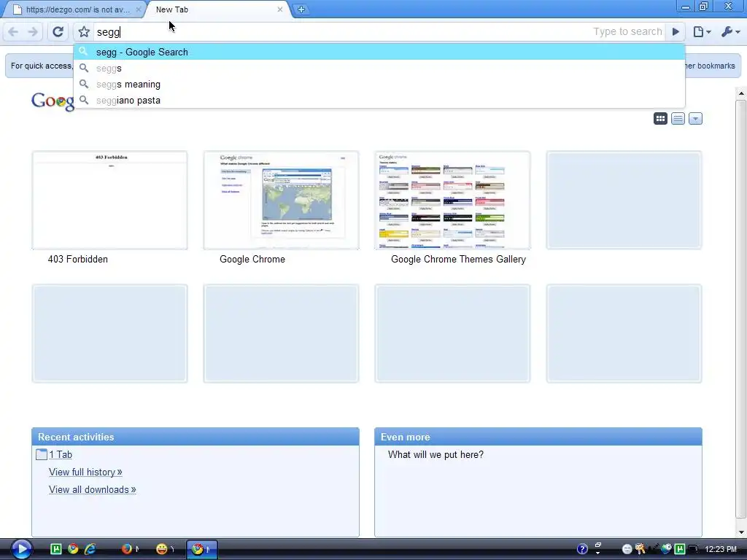Click the forward navigation arrow
This screenshot has width=747, height=560.
pos(33,32)
